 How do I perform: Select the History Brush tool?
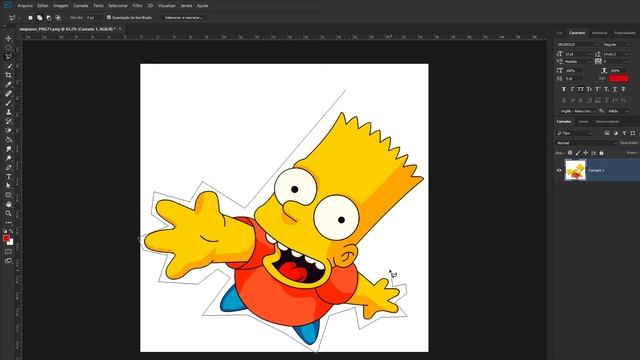coord(8,121)
